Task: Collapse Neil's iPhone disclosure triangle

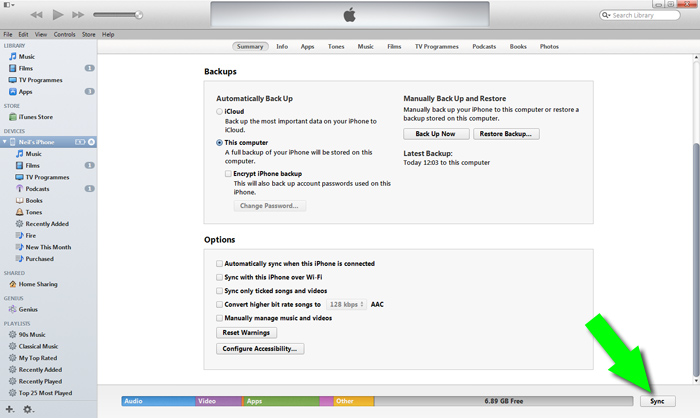Action: pos(5,142)
